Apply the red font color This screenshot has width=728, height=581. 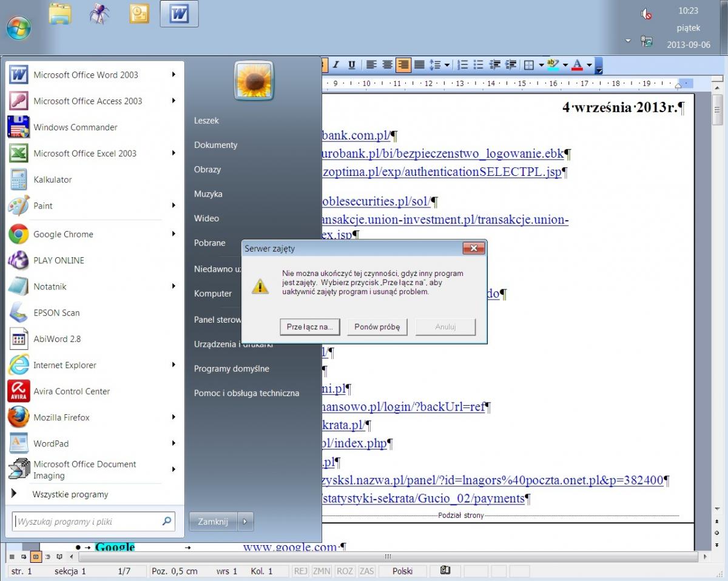[578, 64]
